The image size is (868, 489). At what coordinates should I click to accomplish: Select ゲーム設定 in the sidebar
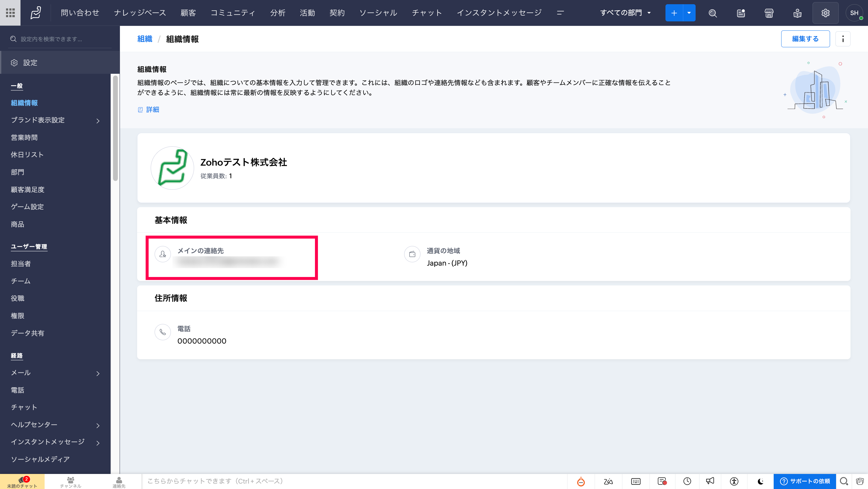27,207
